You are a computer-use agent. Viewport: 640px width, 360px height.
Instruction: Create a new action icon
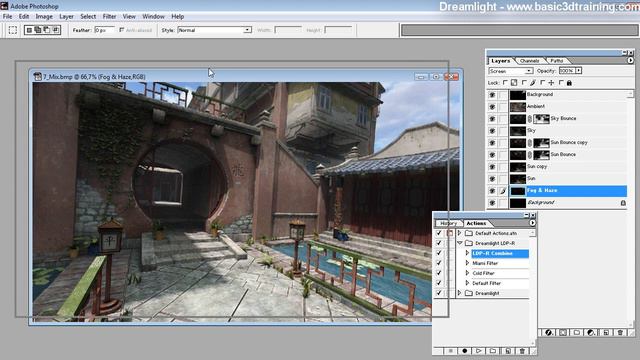pyautogui.click(x=508, y=351)
